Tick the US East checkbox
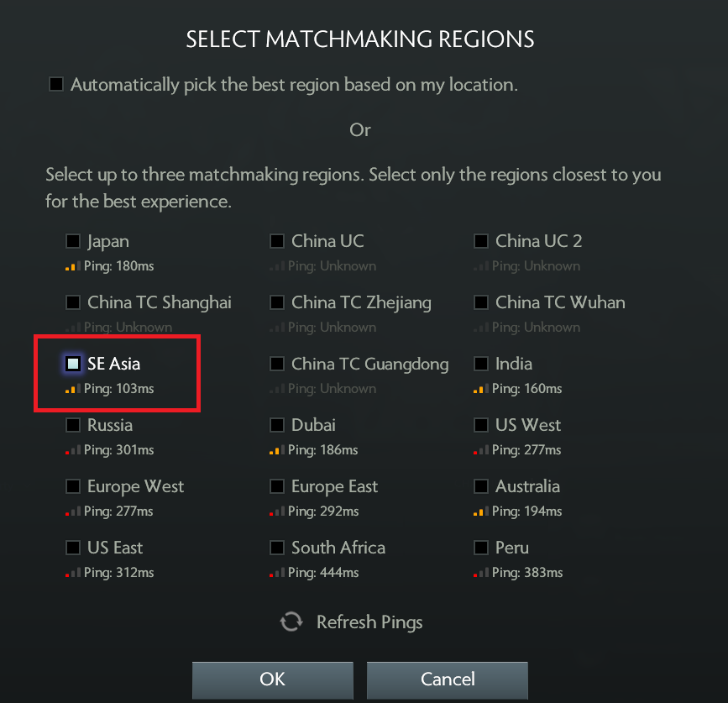This screenshot has width=728, height=703. [x=73, y=548]
